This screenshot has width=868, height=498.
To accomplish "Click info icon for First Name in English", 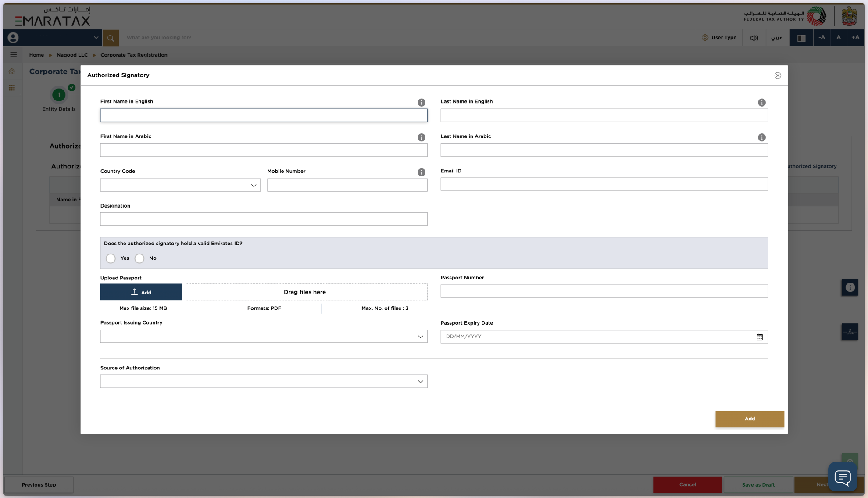I will pos(421,103).
